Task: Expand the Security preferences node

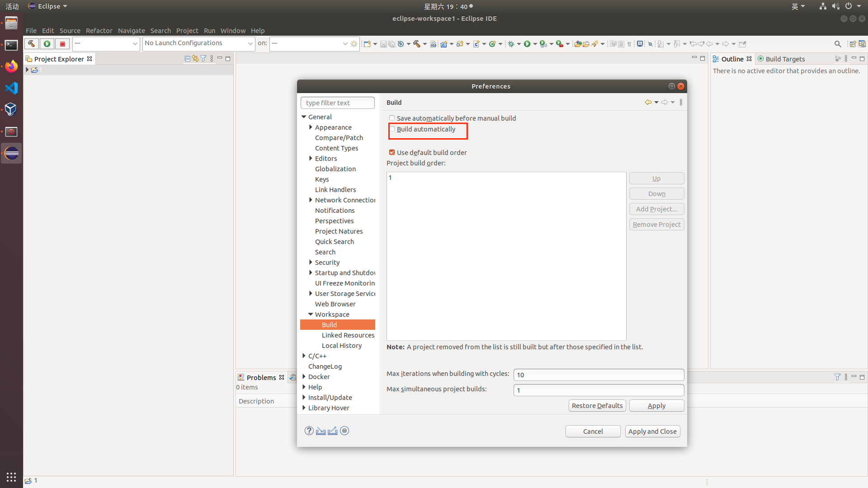Action: pos(311,263)
